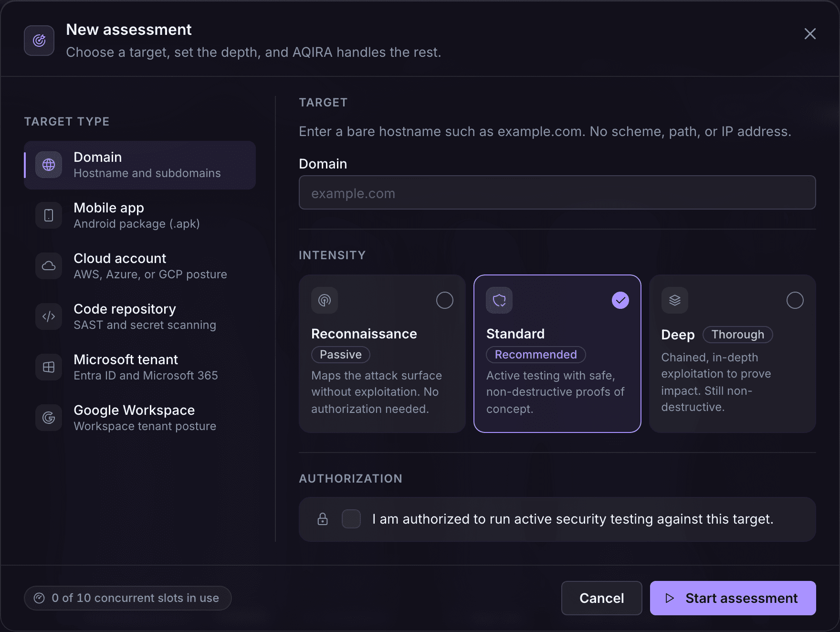Image resolution: width=840 pixels, height=632 pixels.
Task: Click the Standard shield icon
Action: tap(499, 300)
